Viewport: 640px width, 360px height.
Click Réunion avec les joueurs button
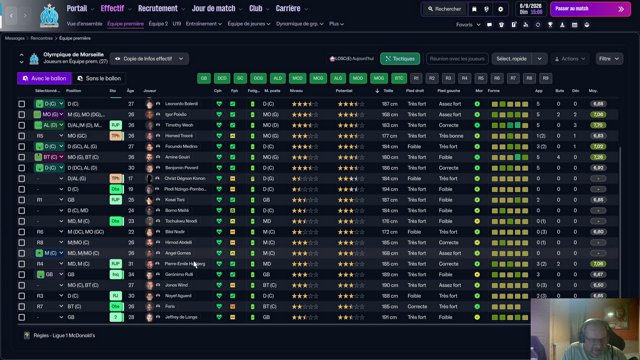tap(457, 59)
